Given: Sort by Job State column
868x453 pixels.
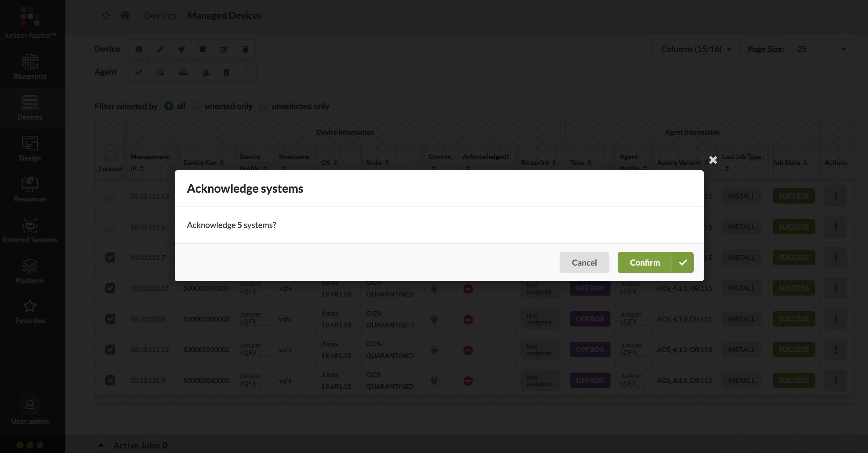Looking at the screenshot, I should (x=805, y=162).
